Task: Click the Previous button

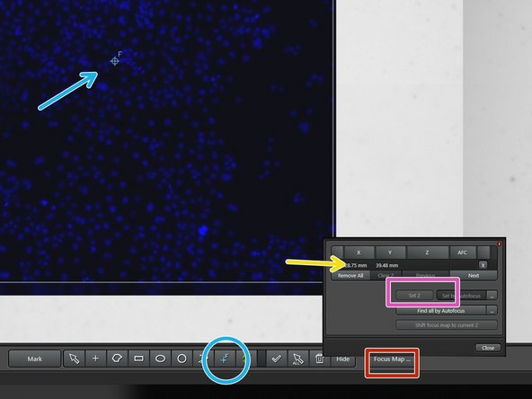Action: (425, 276)
